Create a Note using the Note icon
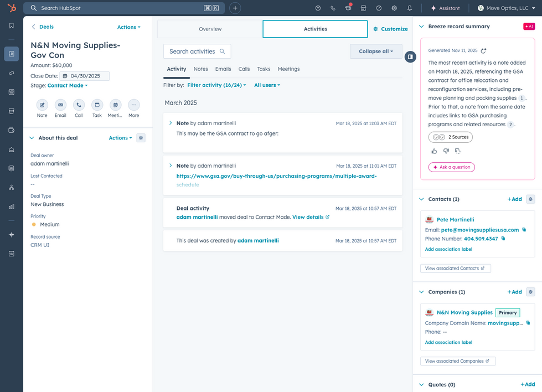542x392 pixels. click(x=42, y=105)
